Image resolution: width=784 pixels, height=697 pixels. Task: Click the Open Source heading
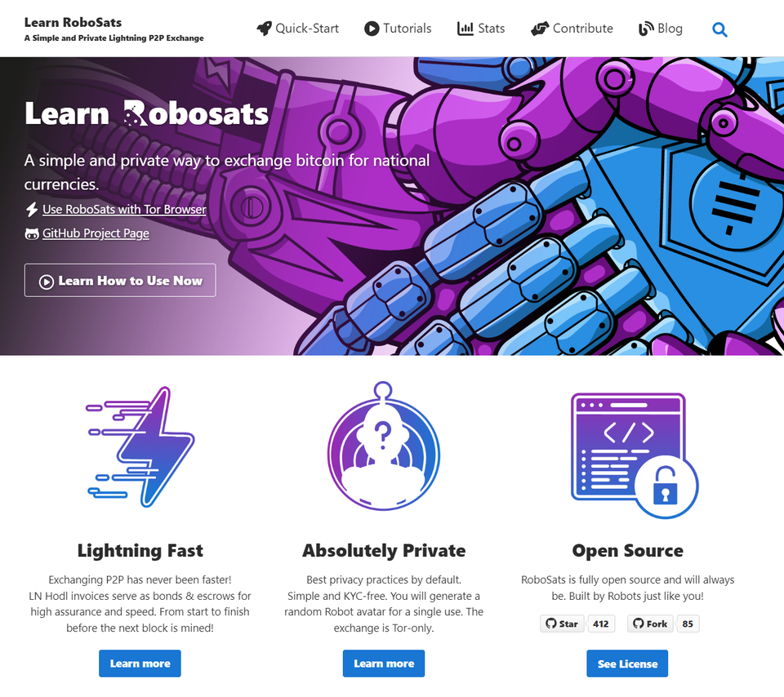coord(627,551)
